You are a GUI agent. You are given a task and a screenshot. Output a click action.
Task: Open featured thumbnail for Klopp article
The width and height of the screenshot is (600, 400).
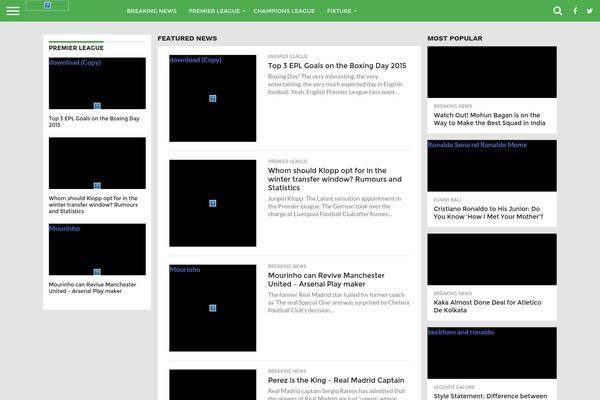click(x=213, y=203)
